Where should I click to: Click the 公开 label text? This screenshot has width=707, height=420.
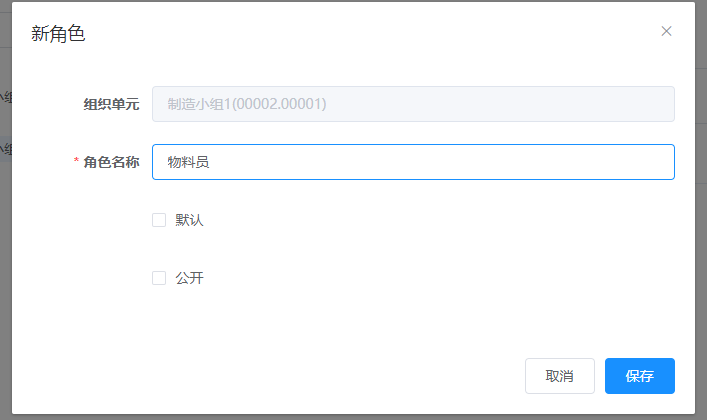pyautogui.click(x=189, y=278)
